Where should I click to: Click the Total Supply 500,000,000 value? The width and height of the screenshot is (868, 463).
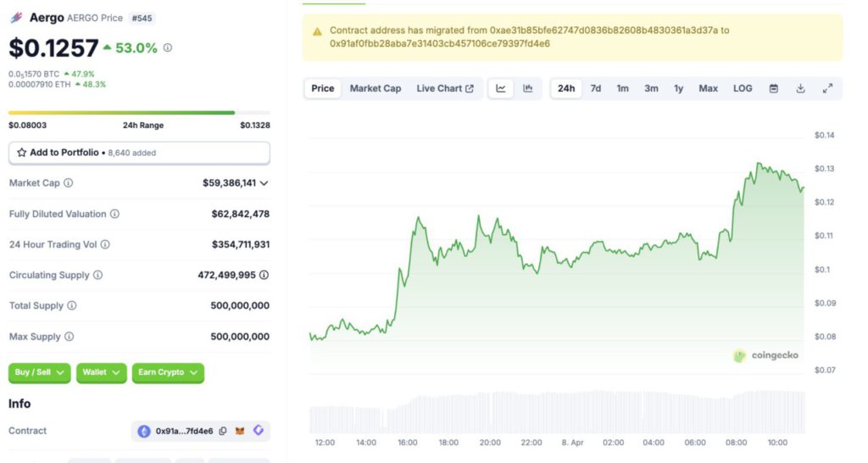240,305
